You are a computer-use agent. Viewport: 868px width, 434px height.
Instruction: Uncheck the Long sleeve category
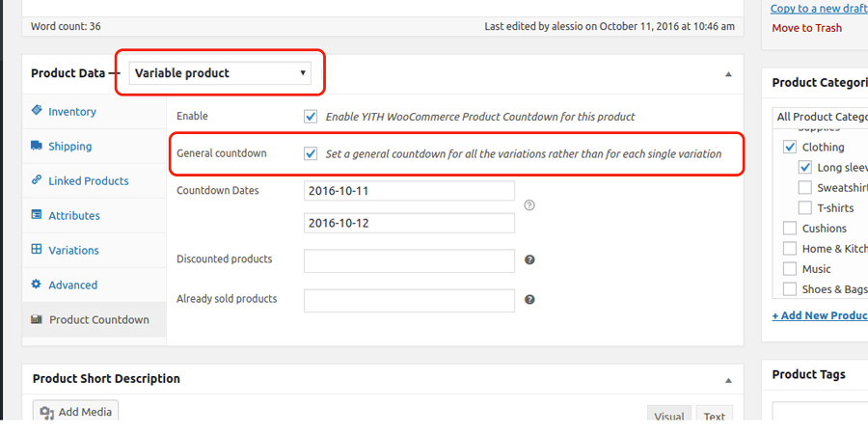[x=805, y=168]
